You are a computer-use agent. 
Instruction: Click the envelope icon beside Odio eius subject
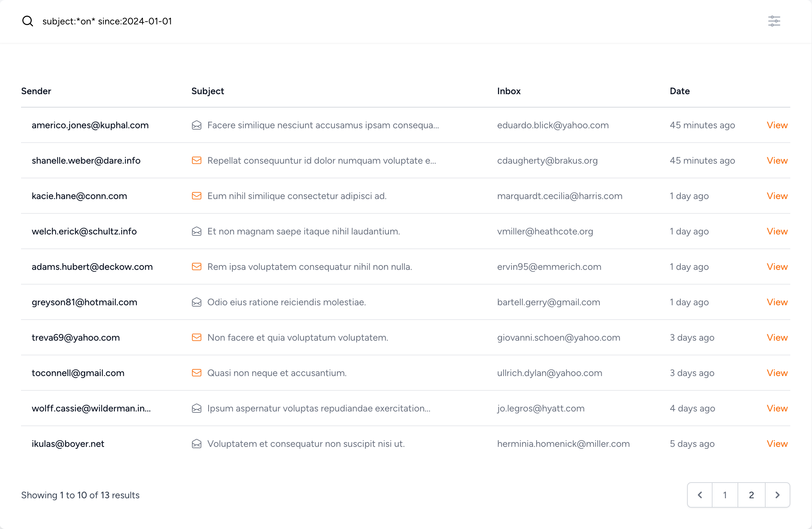(197, 302)
